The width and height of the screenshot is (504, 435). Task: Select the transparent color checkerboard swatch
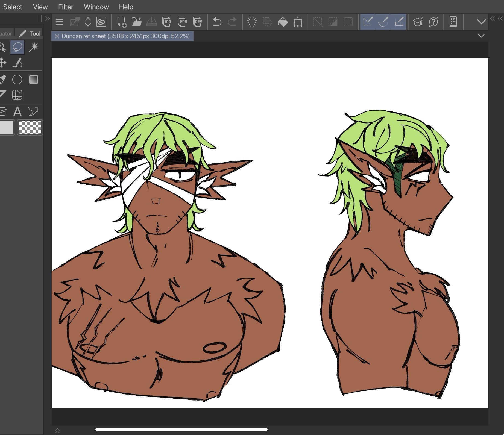click(x=30, y=127)
